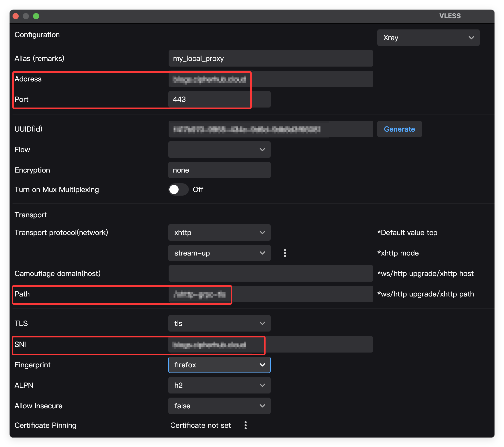Edit the Encryption field showing none
This screenshot has height=447, width=504.
(219, 170)
